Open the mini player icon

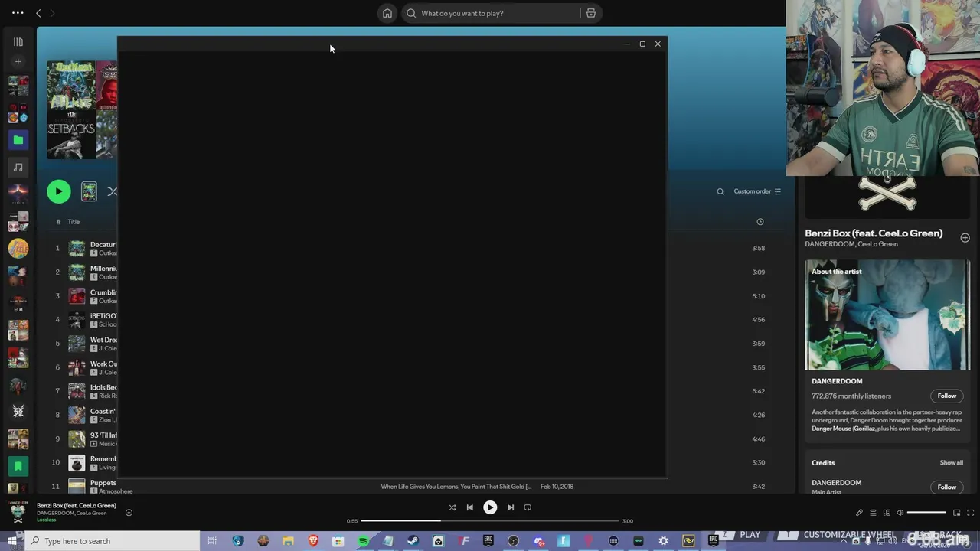[956, 513]
